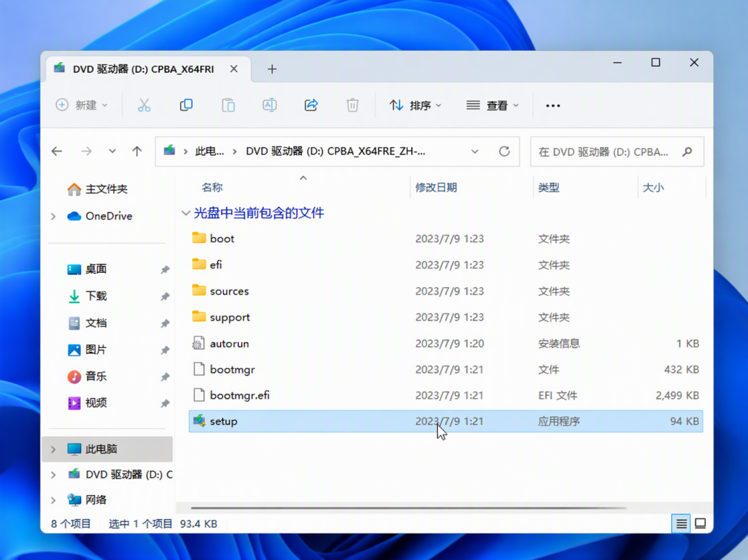Select the DVD 驱动器 (D:) tab
748x560 pixels.
148,69
